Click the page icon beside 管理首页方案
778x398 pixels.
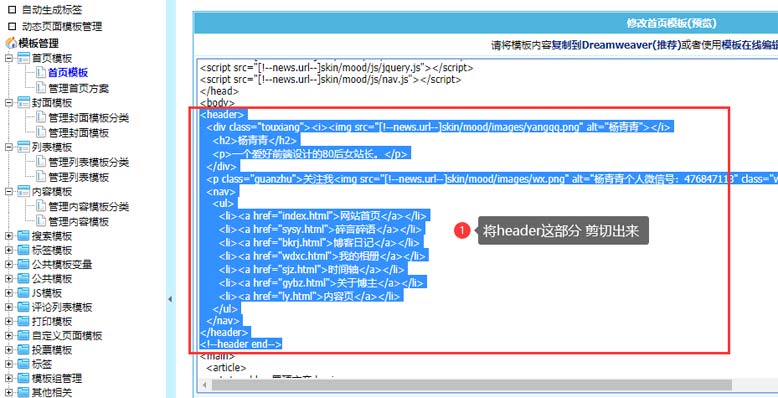pyautogui.click(x=41, y=88)
